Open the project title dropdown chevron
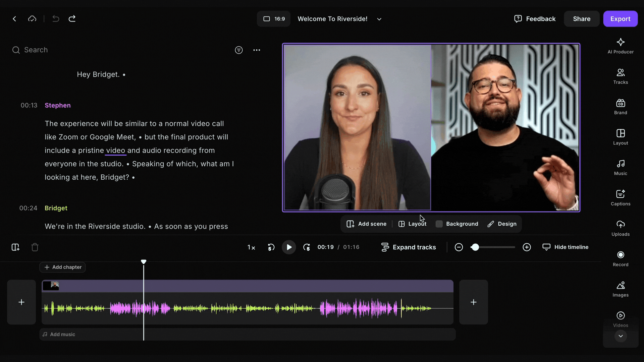 pyautogui.click(x=379, y=19)
